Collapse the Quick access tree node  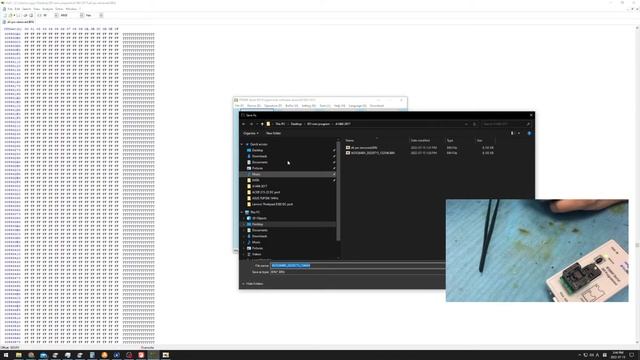point(242,144)
